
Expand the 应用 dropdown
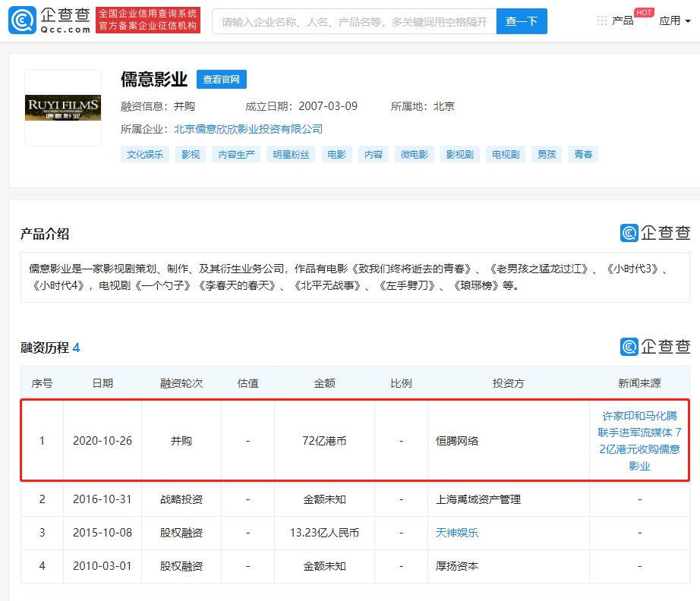point(674,20)
